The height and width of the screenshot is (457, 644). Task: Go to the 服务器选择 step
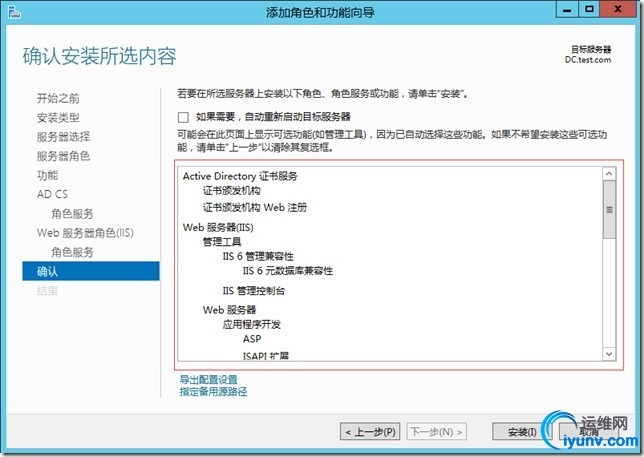[63, 137]
